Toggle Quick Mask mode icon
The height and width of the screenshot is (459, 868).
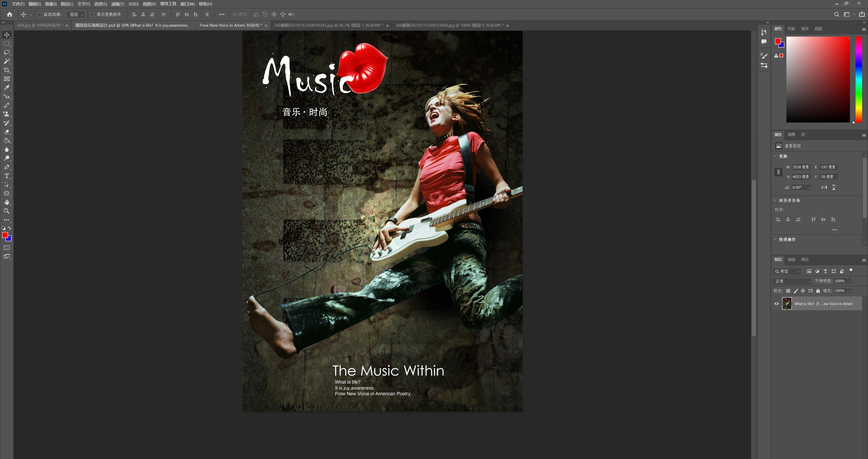pos(7,248)
